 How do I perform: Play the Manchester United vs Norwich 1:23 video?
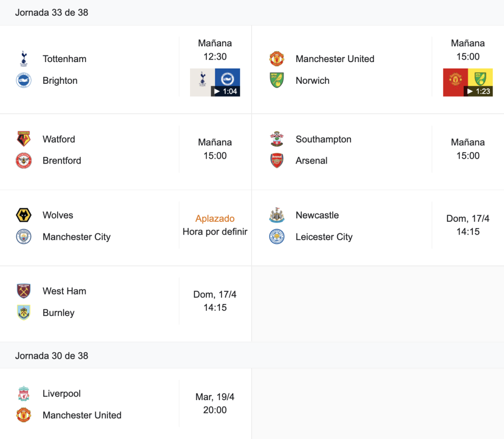click(x=468, y=82)
